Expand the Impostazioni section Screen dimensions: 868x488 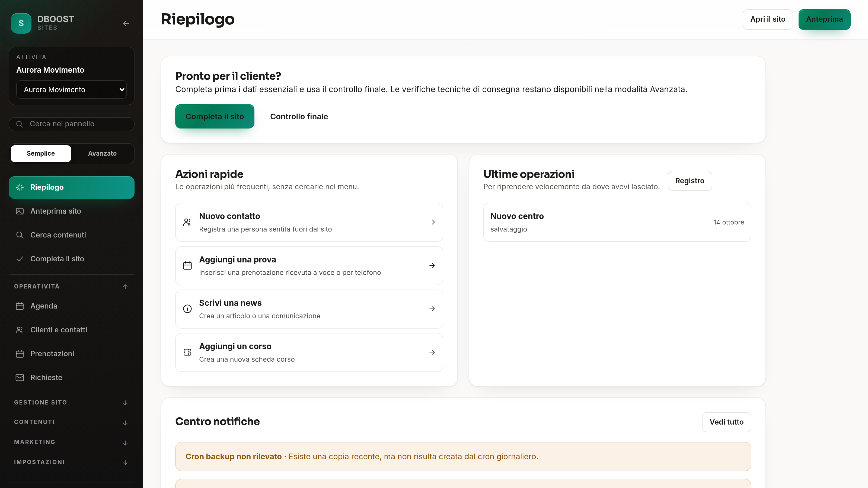71,463
